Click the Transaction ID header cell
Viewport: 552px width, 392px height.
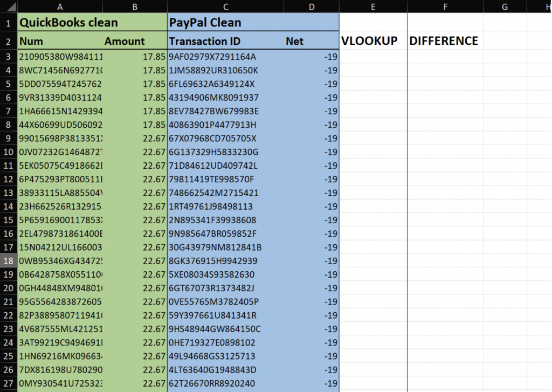point(205,42)
